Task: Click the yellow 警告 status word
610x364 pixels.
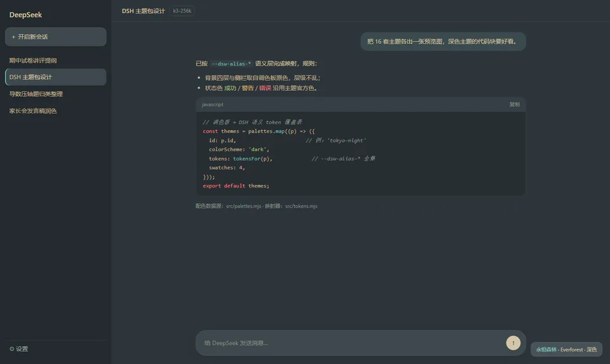Action: point(247,88)
